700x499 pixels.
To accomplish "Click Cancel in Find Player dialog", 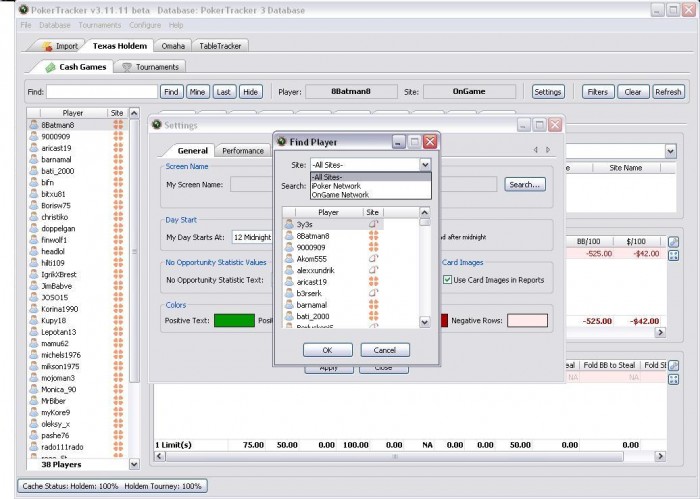I will pos(385,350).
